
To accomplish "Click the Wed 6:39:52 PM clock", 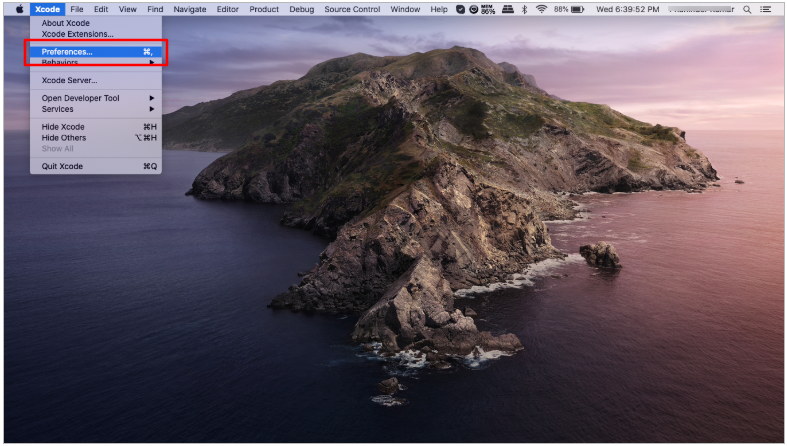I will point(627,9).
